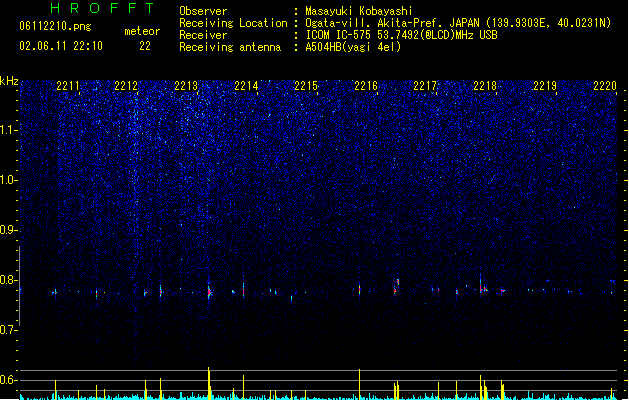Screen dimensions: 629x400
Task: Click the strong meteor echo just after 2213
Action: pyautogui.click(x=209, y=292)
